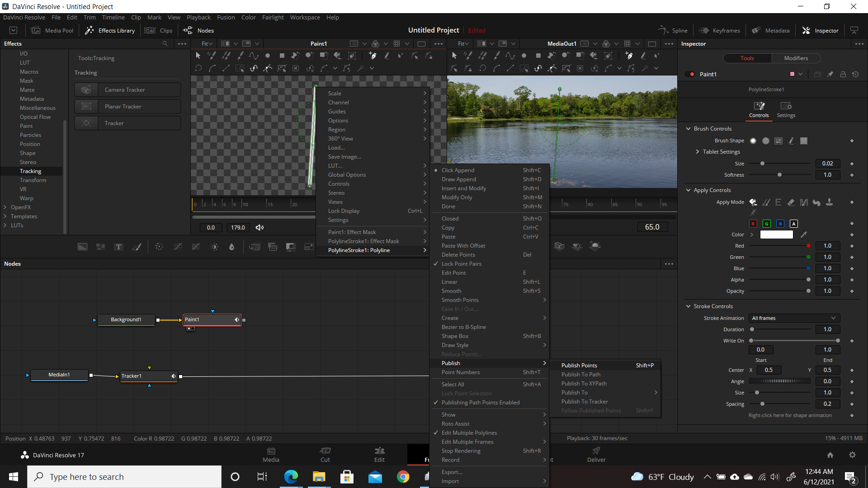Add a Background node from the toolbar
The height and width of the screenshot is (488, 868).
pos(82,247)
